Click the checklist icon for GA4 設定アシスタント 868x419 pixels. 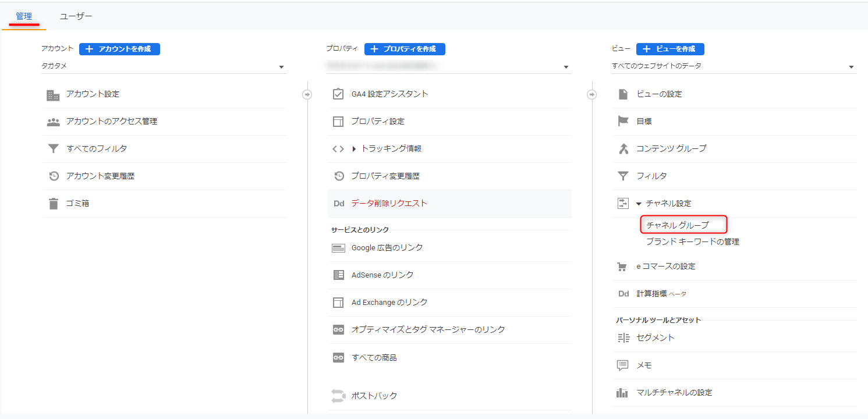pos(338,94)
